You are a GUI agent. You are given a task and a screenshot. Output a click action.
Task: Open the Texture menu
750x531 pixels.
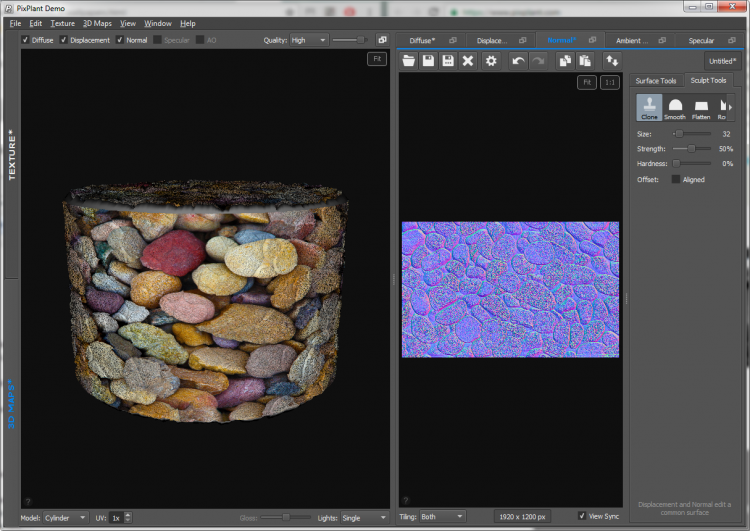click(x=62, y=23)
